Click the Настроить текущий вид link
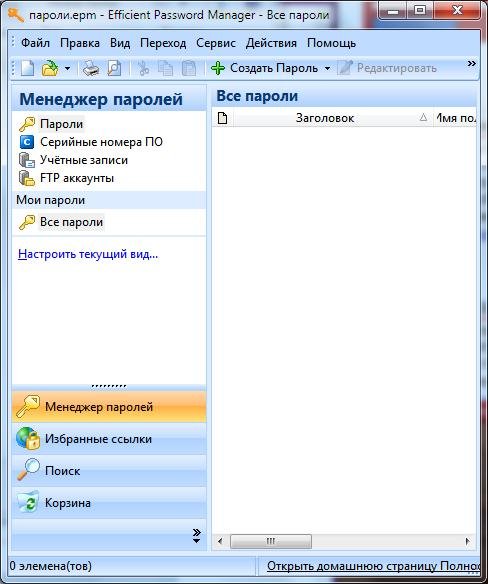This screenshot has height=584, width=488. click(x=88, y=254)
